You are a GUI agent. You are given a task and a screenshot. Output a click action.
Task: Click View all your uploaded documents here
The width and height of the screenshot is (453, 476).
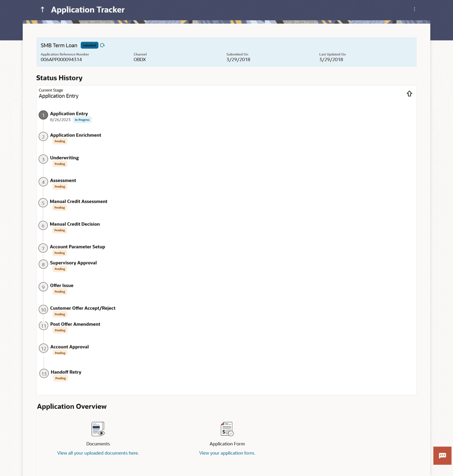click(x=98, y=453)
